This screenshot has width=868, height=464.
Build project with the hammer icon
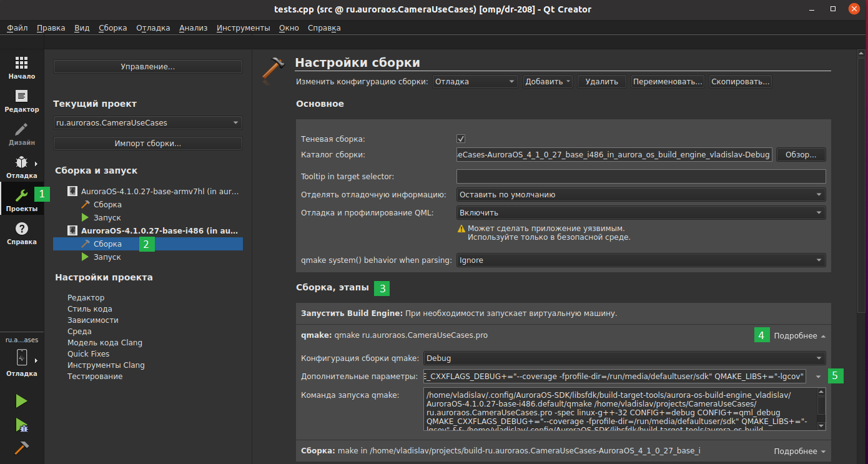[x=21, y=448]
